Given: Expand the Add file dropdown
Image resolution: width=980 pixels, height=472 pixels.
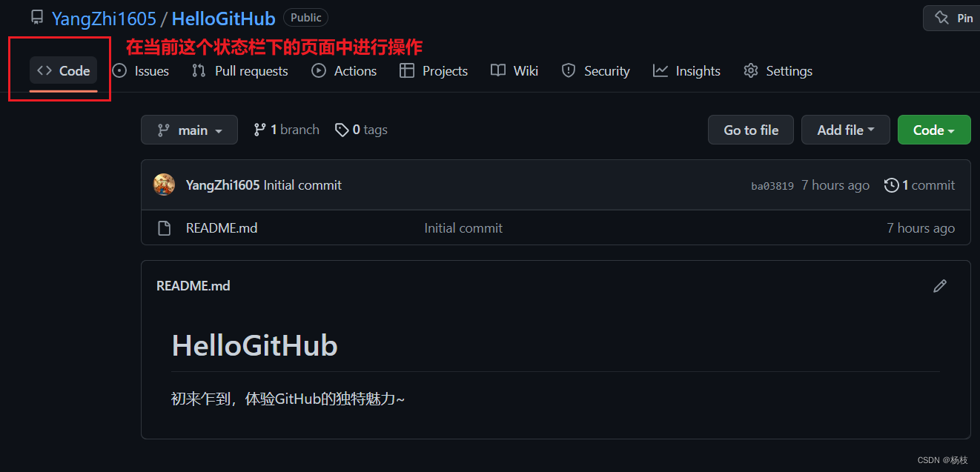Looking at the screenshot, I should 846,130.
